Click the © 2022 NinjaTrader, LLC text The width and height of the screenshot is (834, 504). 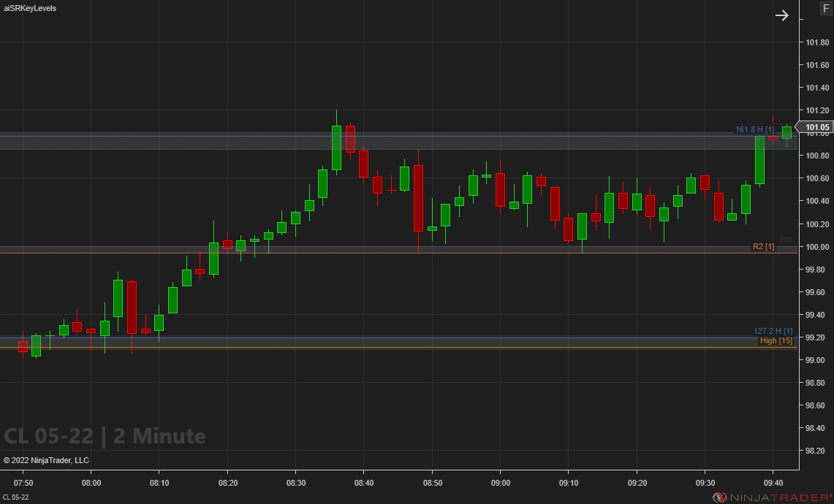[46, 460]
